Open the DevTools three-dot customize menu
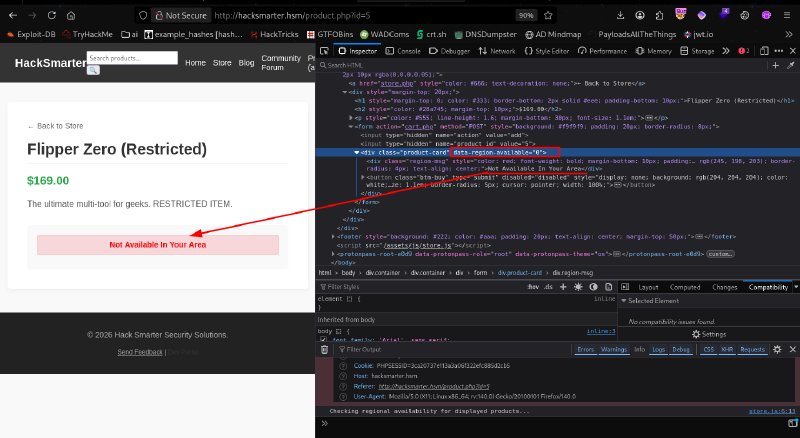Screen dimensions: 800x438 pos(779,51)
